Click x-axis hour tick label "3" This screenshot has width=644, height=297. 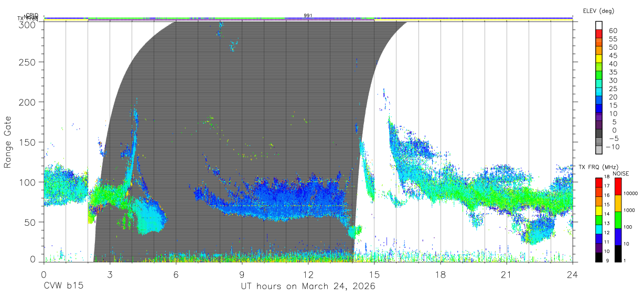click(110, 274)
